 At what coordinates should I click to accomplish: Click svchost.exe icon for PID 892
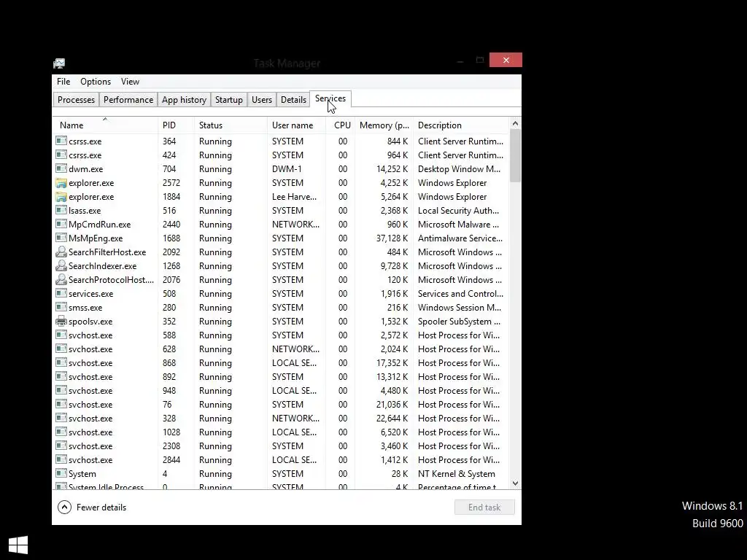point(61,376)
